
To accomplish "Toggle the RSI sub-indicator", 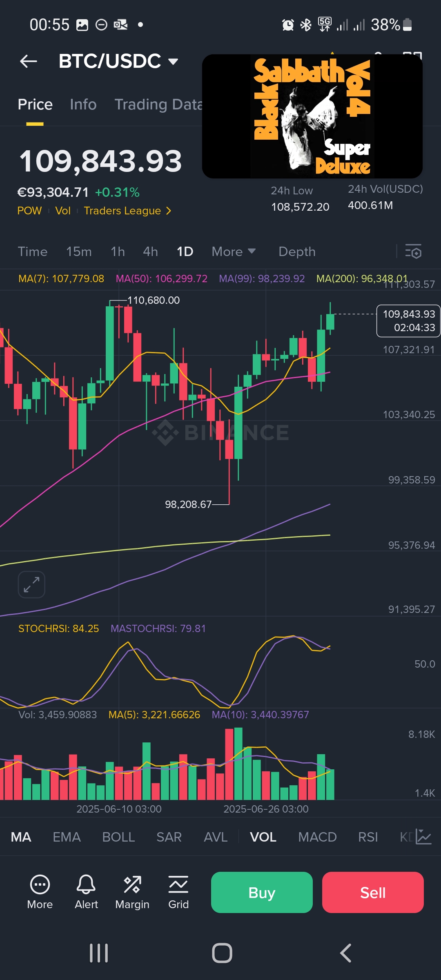I will [x=368, y=837].
